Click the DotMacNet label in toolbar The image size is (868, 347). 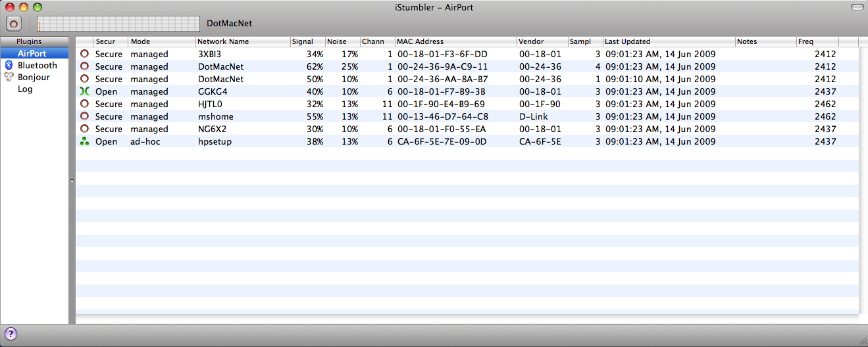(230, 24)
